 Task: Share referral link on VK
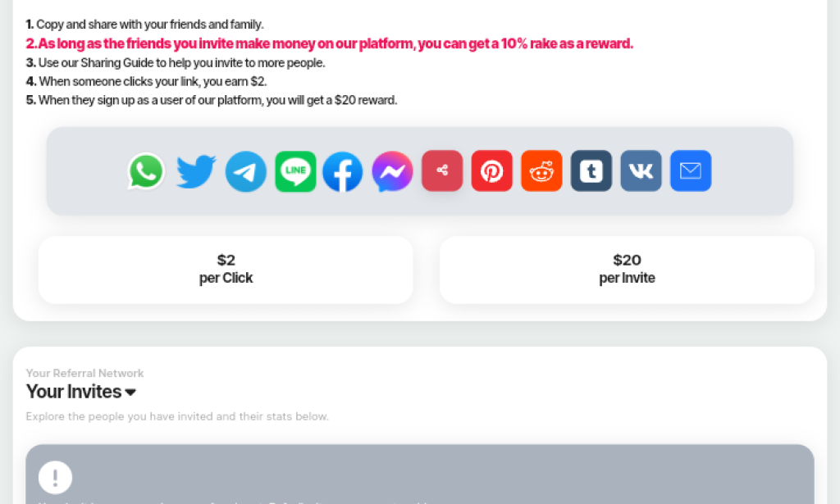click(x=641, y=171)
